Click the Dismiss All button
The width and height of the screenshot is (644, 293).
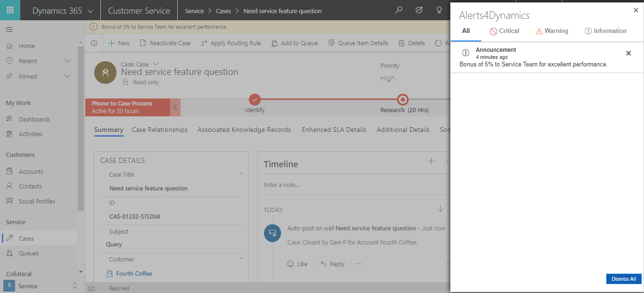point(624,279)
